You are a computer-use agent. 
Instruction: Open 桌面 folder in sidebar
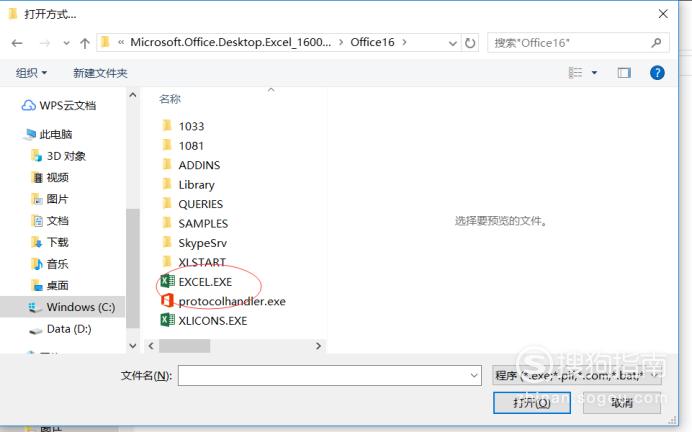[50, 285]
